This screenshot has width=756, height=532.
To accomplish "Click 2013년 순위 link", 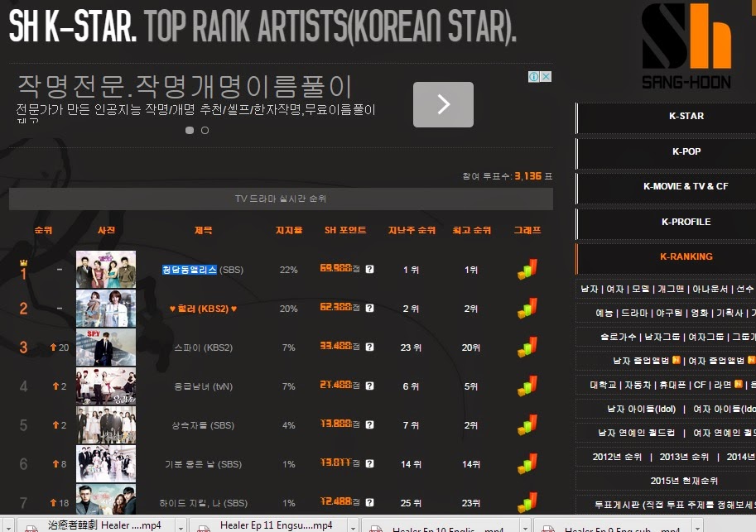I will (x=684, y=457).
